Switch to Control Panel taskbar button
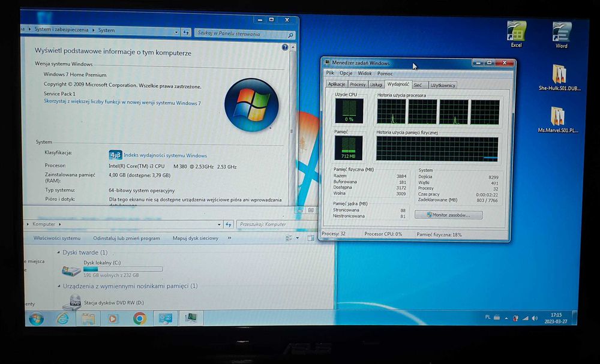 pos(166,318)
